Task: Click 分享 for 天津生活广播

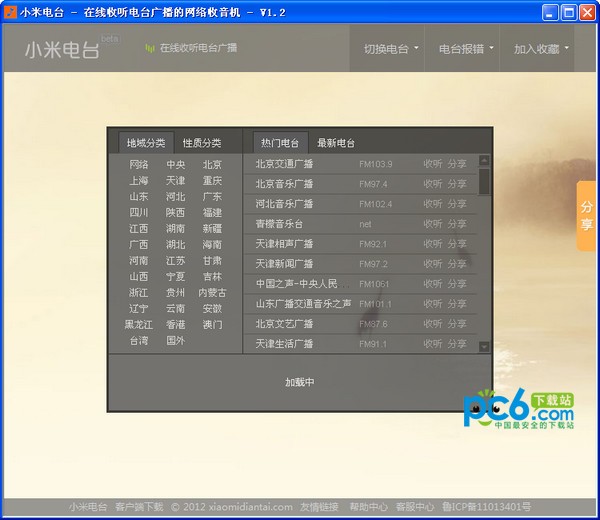Action: click(x=457, y=344)
